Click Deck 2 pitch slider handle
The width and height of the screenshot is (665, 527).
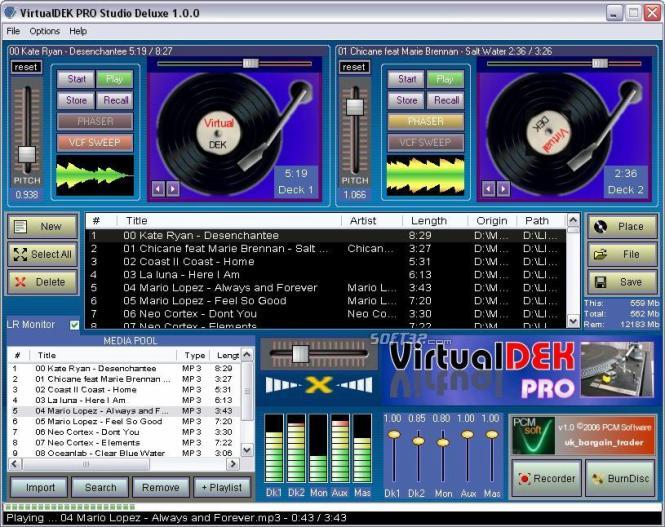355,107
